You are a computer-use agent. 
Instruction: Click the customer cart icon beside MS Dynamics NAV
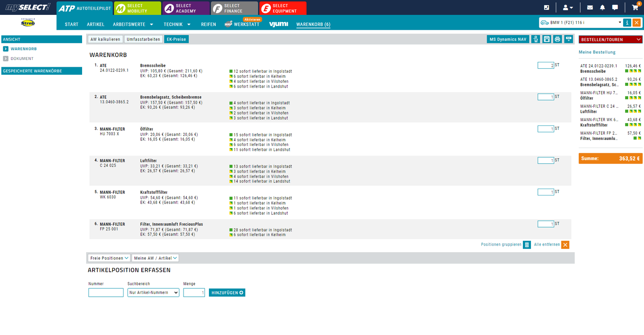[536, 39]
